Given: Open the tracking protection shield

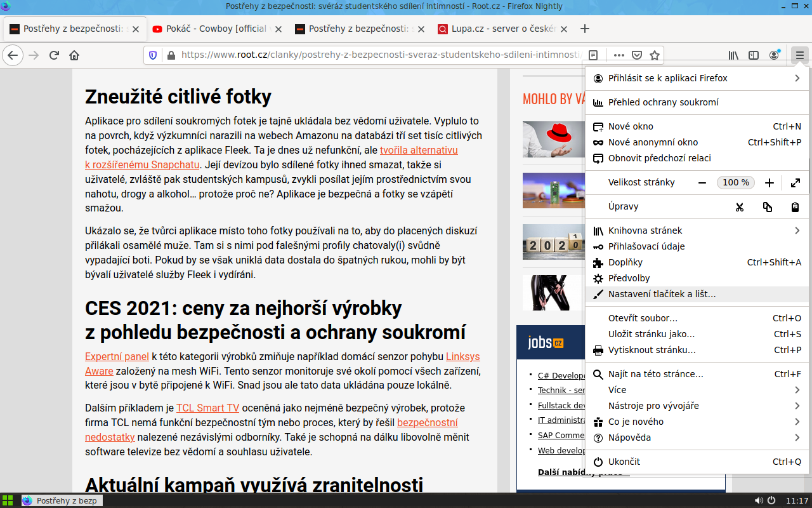Looking at the screenshot, I should click(x=152, y=55).
